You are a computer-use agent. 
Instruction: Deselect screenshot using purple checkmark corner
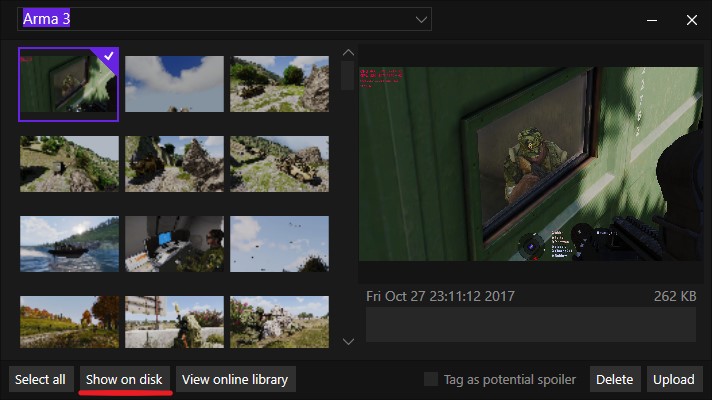coord(109,56)
